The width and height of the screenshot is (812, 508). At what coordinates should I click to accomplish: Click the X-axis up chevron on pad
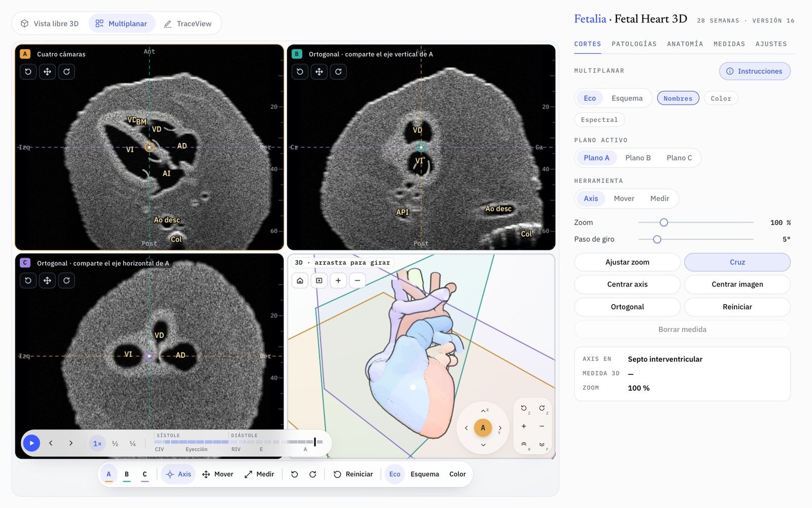click(x=483, y=410)
